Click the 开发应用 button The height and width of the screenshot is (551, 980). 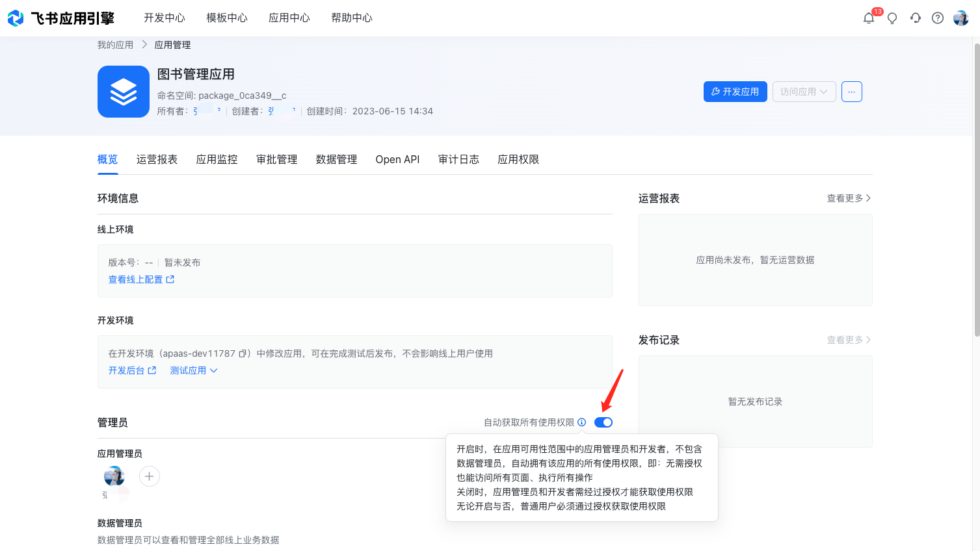click(x=735, y=92)
